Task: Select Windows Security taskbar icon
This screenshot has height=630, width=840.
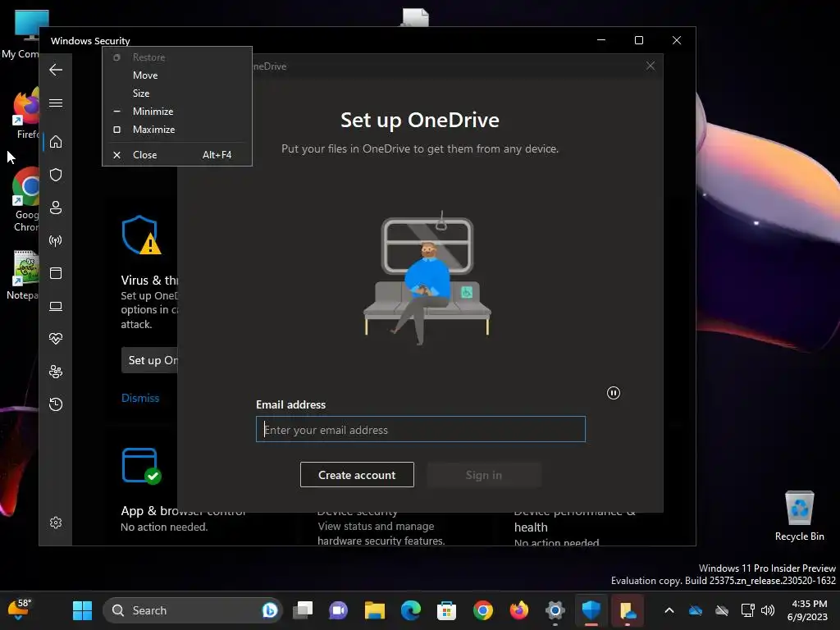Action: coord(591,610)
